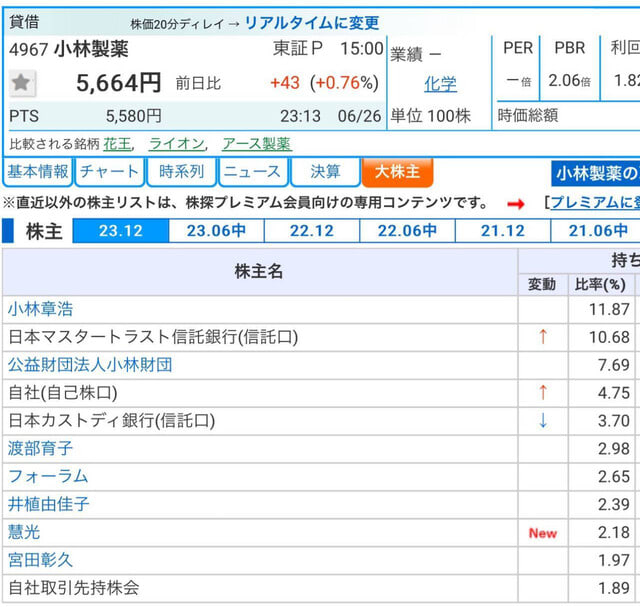Open the 決算 tab
Screen dimensions: 640x607
tap(325, 171)
